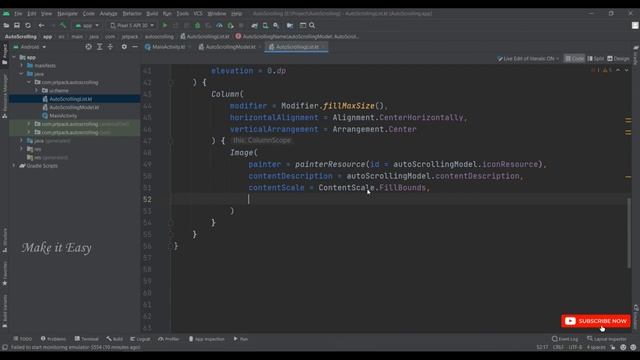The image size is (640, 360).
Task: Switch to AutoScrollingModel.kt editor tab
Action: tap(230, 47)
